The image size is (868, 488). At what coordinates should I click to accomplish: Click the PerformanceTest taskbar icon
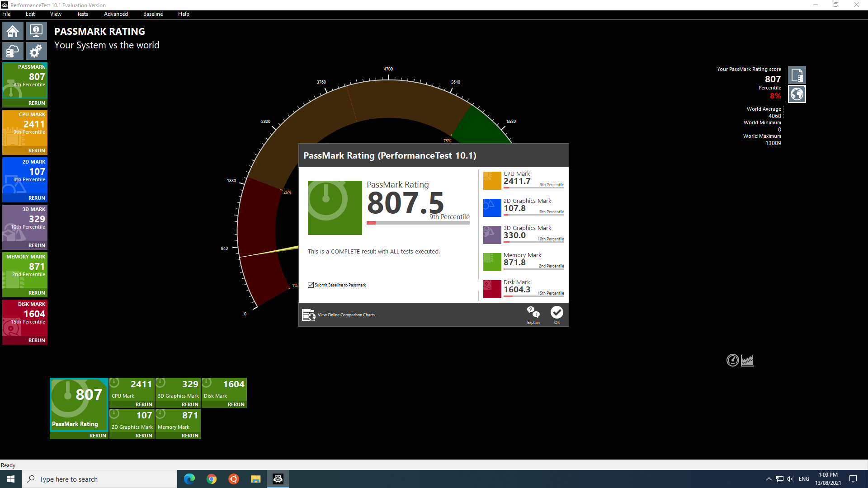[x=278, y=479]
